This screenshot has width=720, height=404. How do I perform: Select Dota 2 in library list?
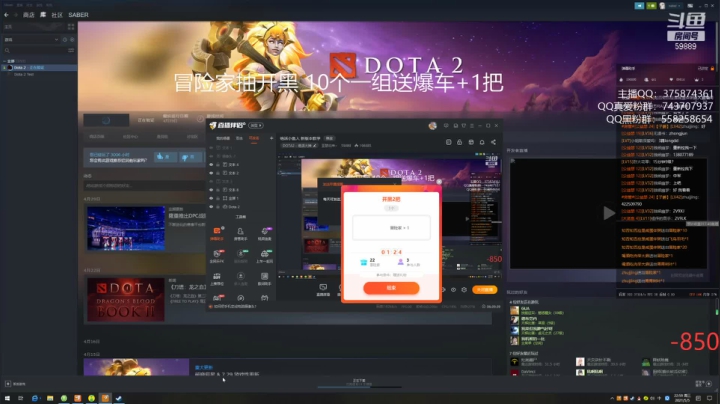39,67
